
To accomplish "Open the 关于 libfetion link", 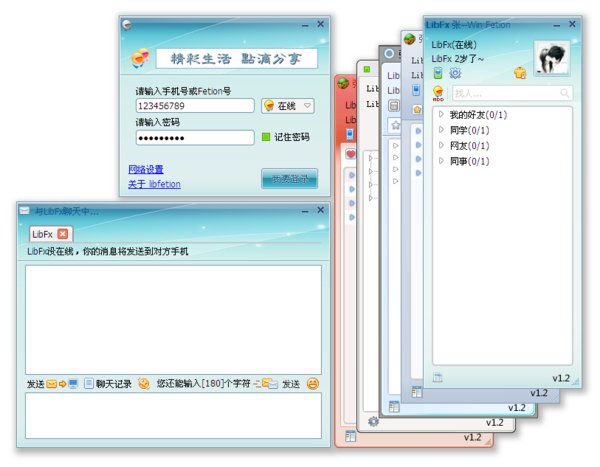I will (154, 184).
